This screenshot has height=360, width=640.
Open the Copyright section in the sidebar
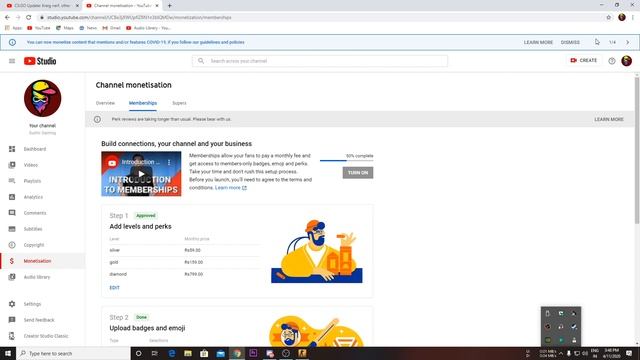34,245
